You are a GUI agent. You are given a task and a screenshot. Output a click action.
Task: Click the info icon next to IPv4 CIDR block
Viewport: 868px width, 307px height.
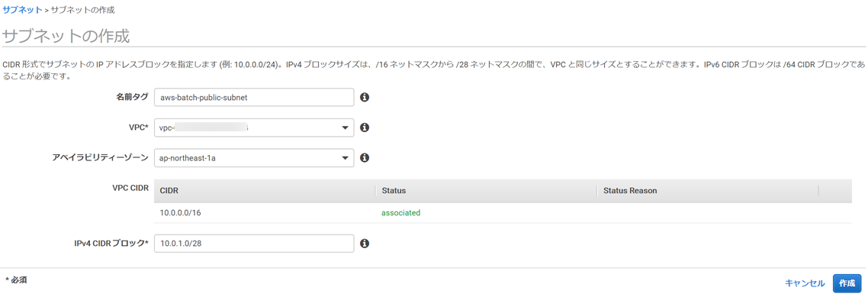tap(365, 244)
